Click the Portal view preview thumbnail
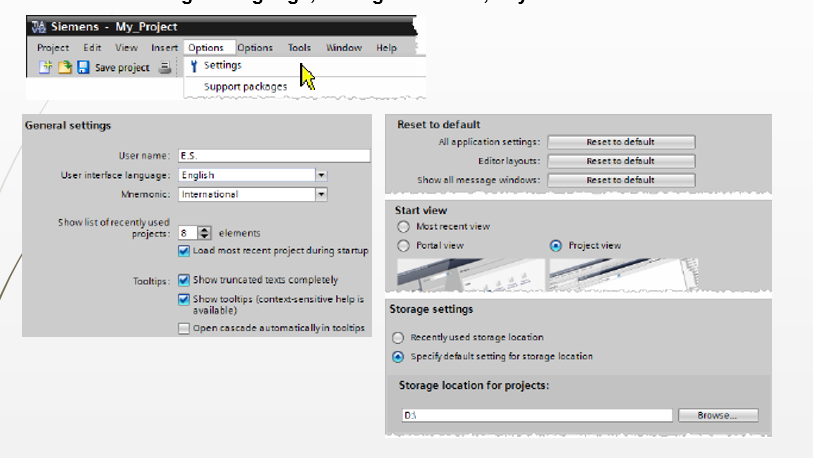 471,274
